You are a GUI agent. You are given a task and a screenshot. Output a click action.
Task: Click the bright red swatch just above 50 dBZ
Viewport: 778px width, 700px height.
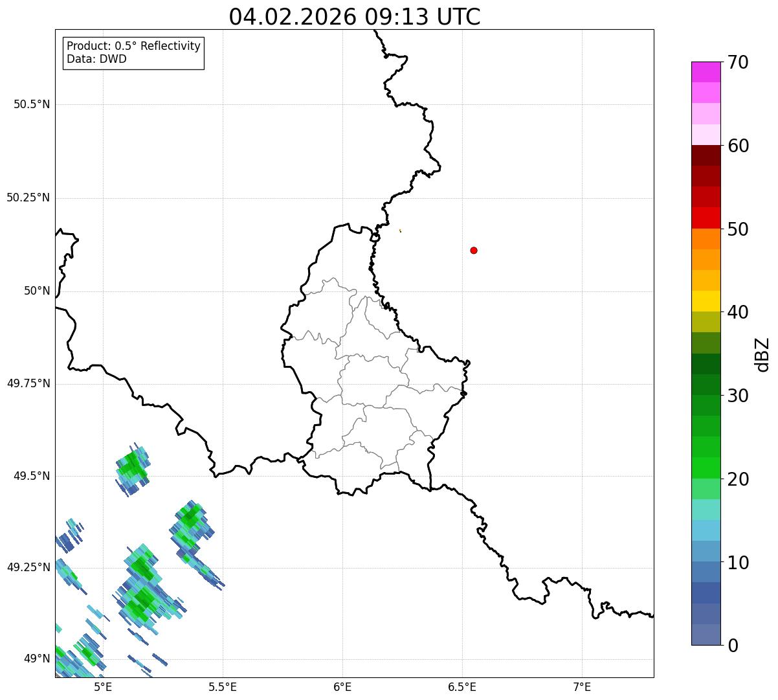(706, 218)
